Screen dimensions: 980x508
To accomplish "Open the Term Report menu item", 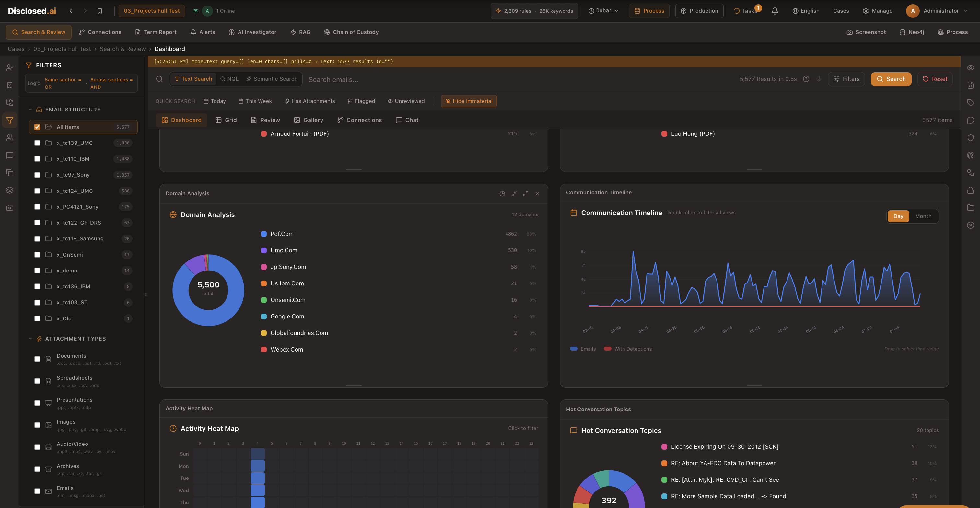I will (x=156, y=32).
